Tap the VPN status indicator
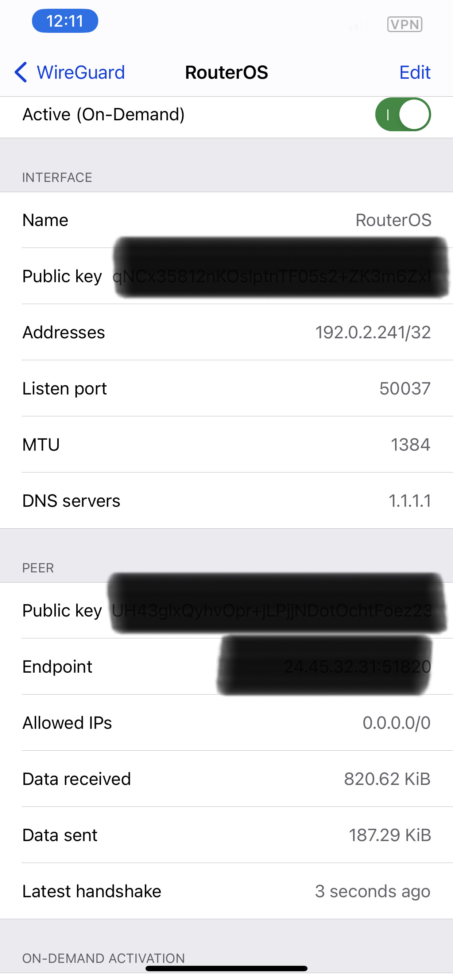453x980 pixels. coord(404,24)
